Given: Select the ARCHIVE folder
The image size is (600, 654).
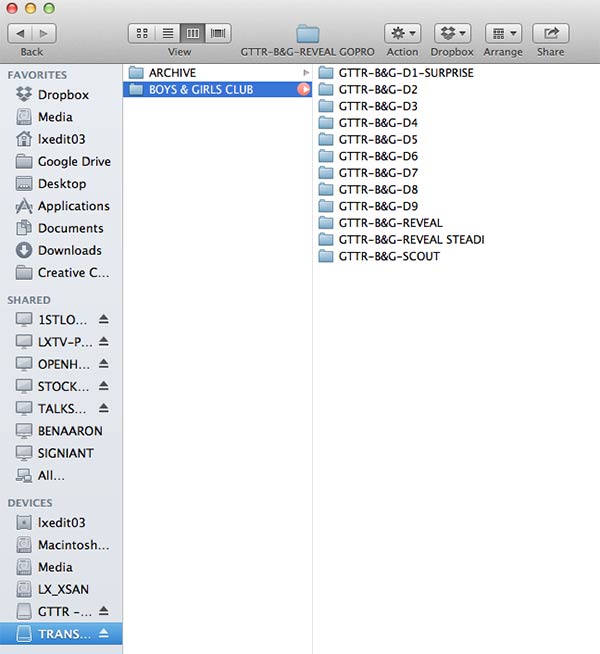Looking at the screenshot, I should pyautogui.click(x=217, y=73).
